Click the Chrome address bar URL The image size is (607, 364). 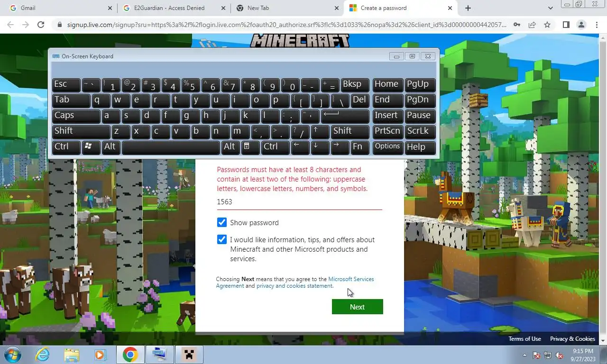pos(286,25)
